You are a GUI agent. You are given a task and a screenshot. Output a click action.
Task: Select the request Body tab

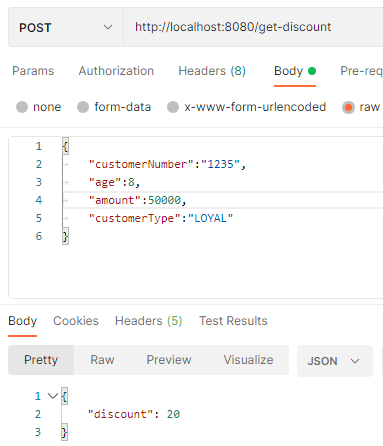click(x=295, y=71)
